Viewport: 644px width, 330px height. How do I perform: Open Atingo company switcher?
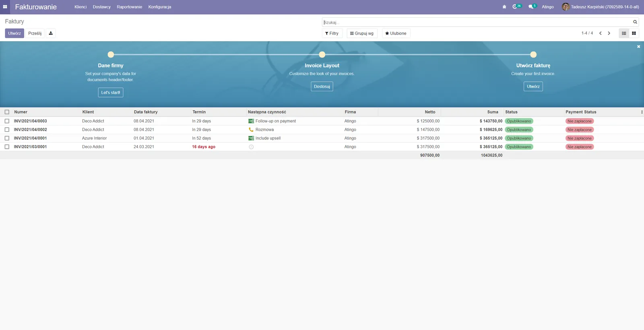point(548,7)
